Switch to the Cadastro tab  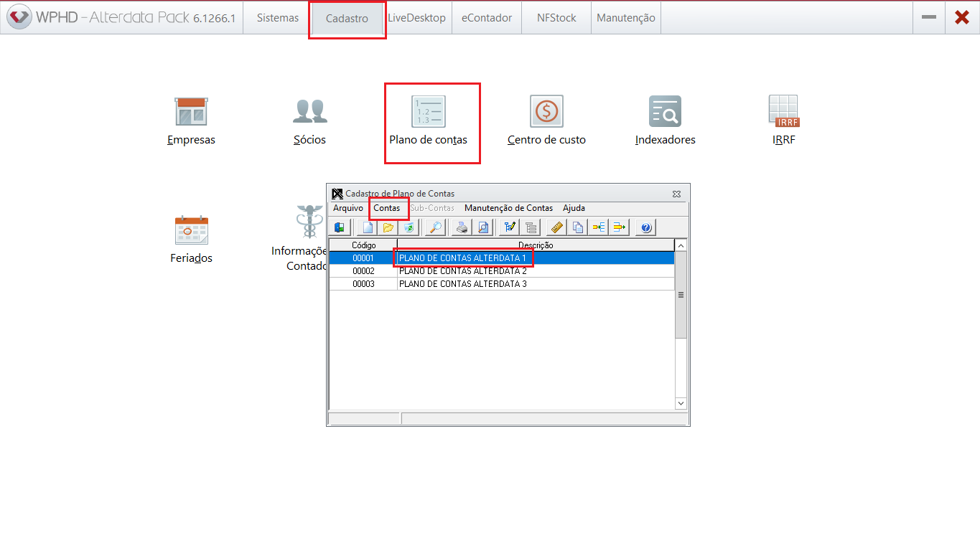click(x=347, y=19)
